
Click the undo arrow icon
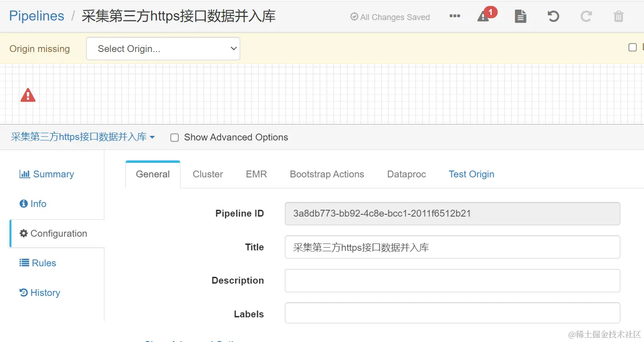(x=553, y=16)
